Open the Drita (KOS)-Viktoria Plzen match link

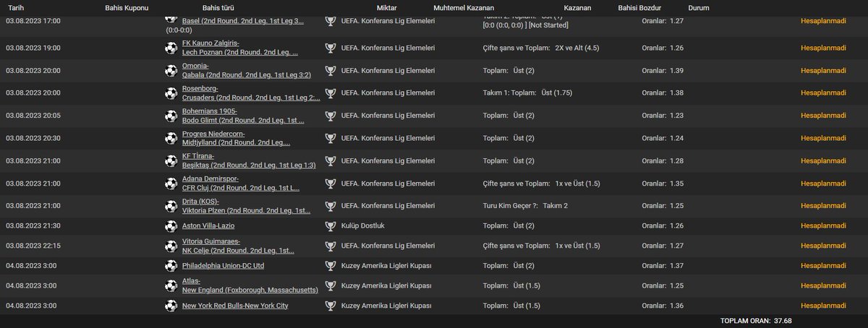[x=246, y=205]
